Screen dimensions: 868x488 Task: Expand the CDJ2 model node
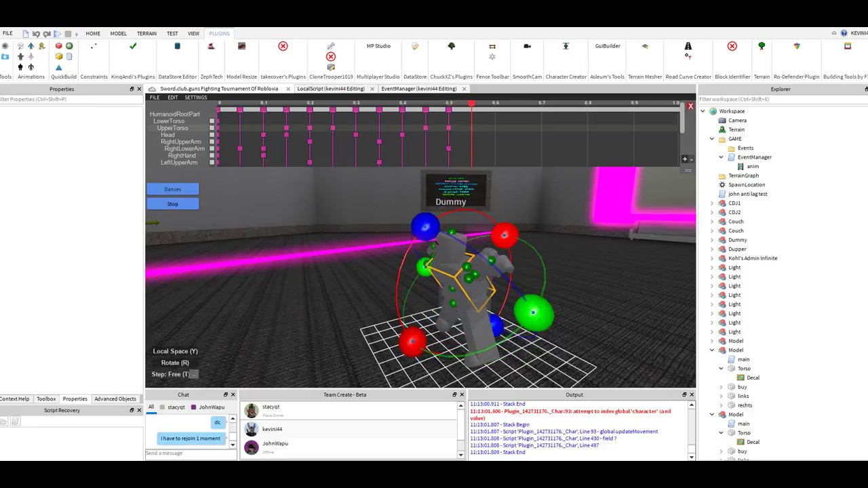(712, 212)
